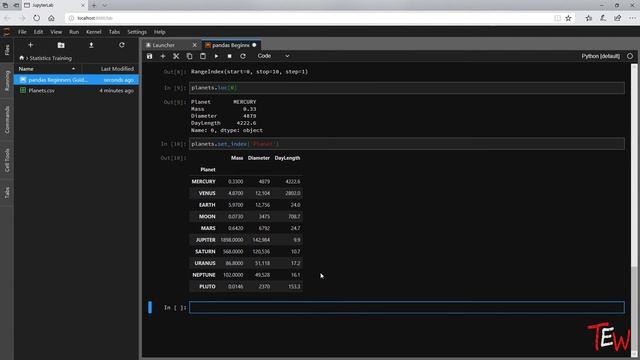Open the File menu

[22, 32]
